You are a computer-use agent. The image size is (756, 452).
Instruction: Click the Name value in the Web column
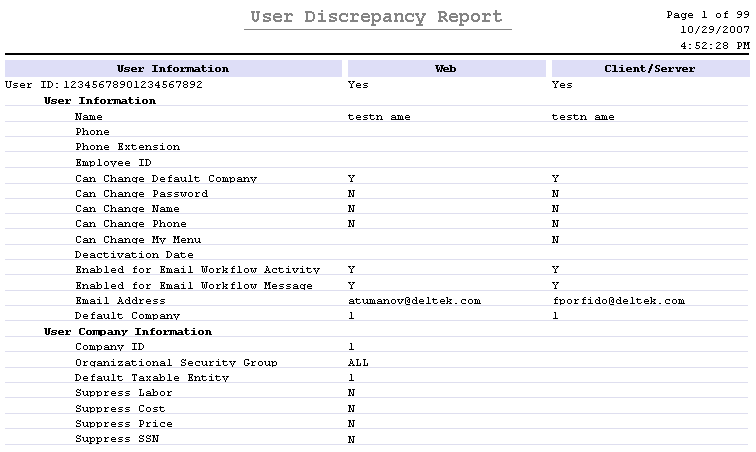(x=378, y=117)
